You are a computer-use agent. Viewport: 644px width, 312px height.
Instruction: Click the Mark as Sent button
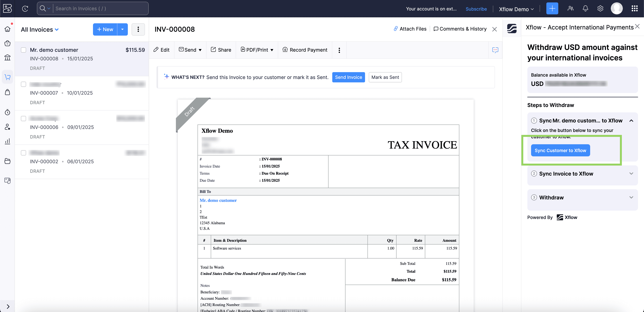pyautogui.click(x=385, y=77)
